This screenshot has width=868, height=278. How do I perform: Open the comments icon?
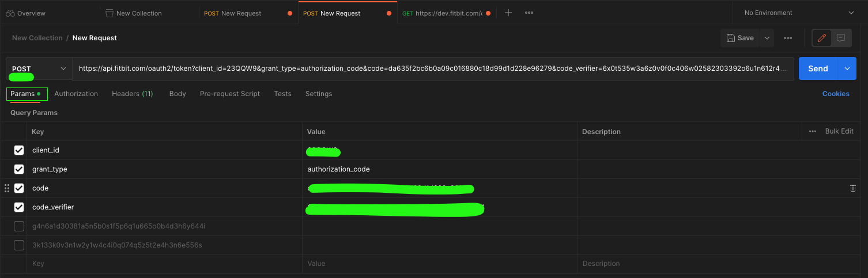click(841, 38)
